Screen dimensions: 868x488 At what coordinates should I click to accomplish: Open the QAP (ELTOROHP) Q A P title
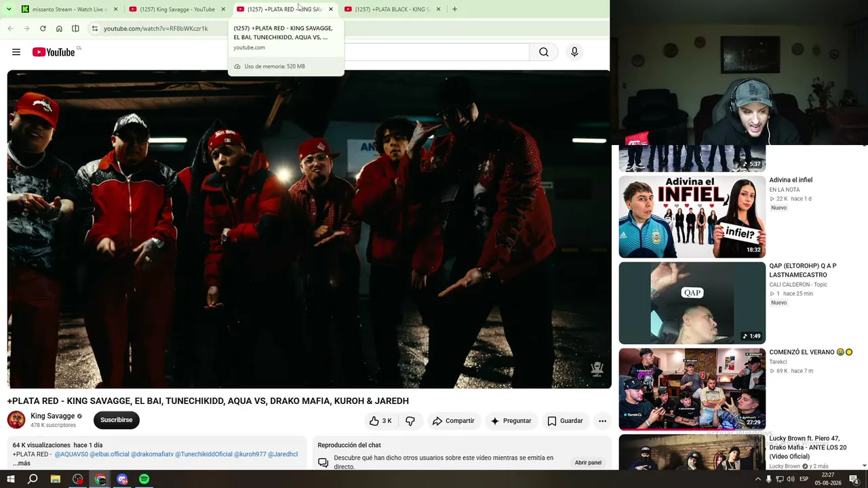[x=803, y=270]
